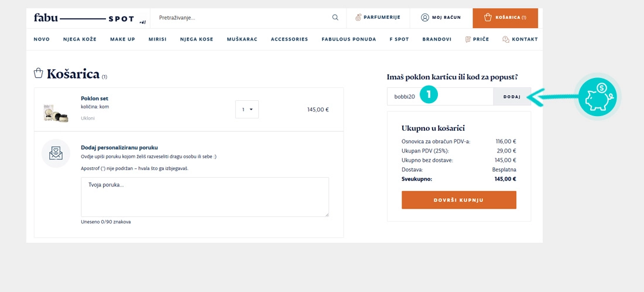Click the personalized message envelope icon
644x292 pixels.
point(56,154)
